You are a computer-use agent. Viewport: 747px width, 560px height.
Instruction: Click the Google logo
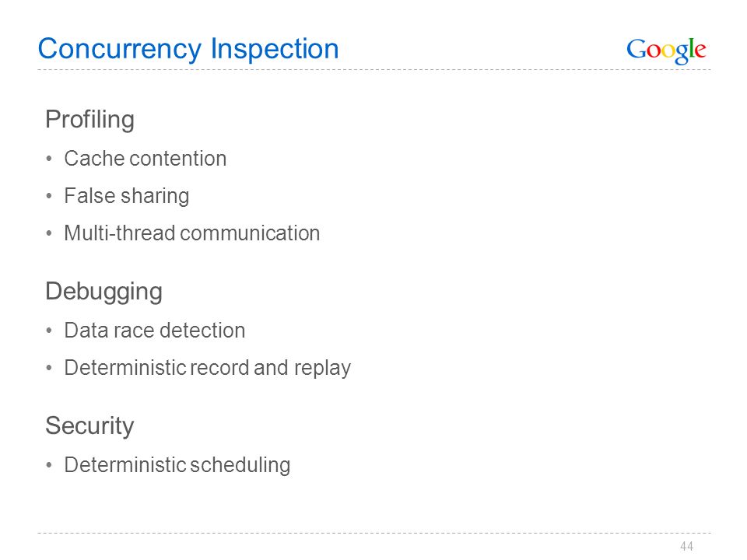click(x=666, y=51)
